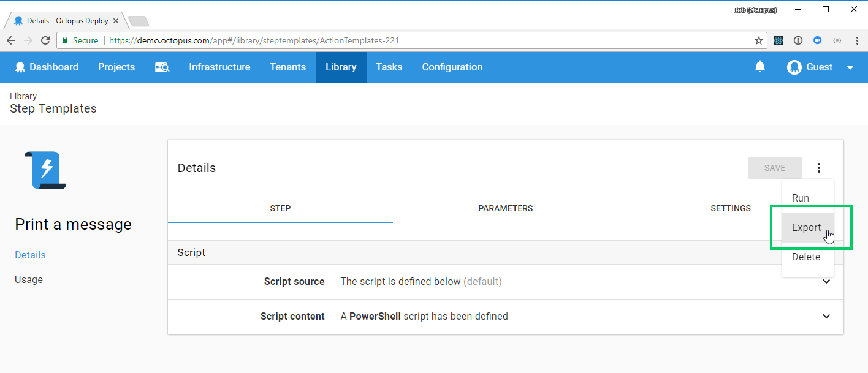Reload the page with the refresh icon
Image resolution: width=868 pixels, height=373 pixels.
[45, 40]
